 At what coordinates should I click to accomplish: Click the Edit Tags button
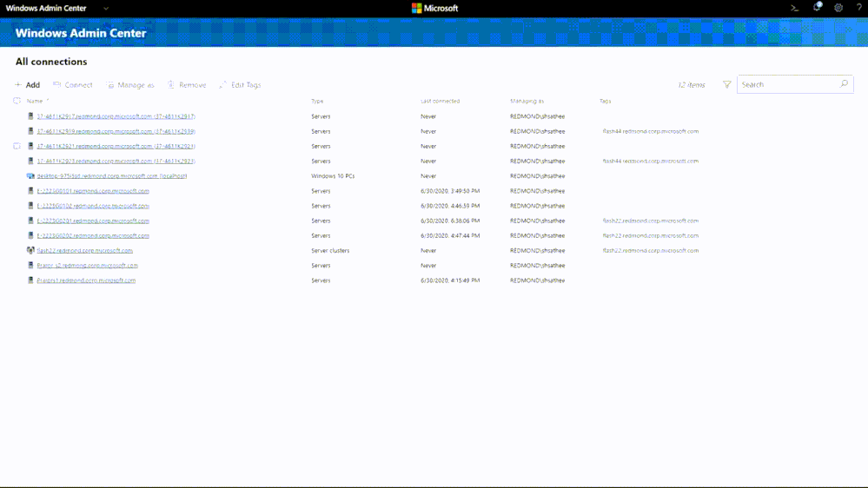click(240, 84)
